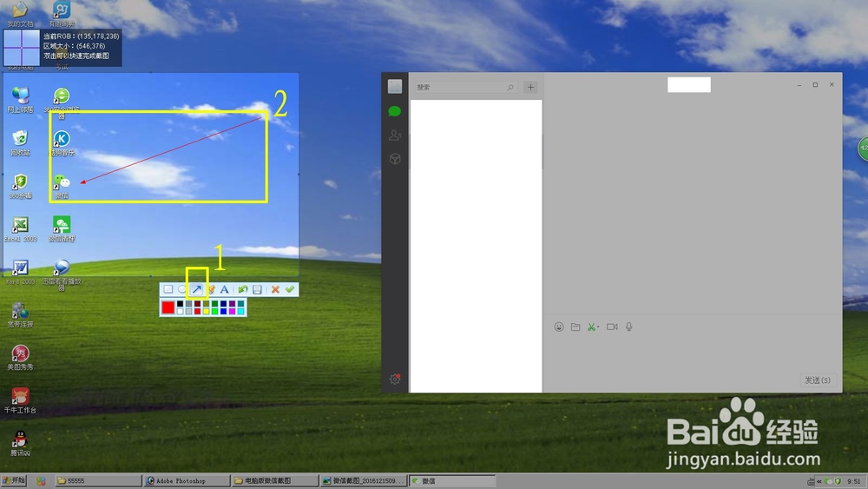This screenshot has height=489, width=868.
Task: Open 微信 desktop shortcut
Action: [62, 186]
